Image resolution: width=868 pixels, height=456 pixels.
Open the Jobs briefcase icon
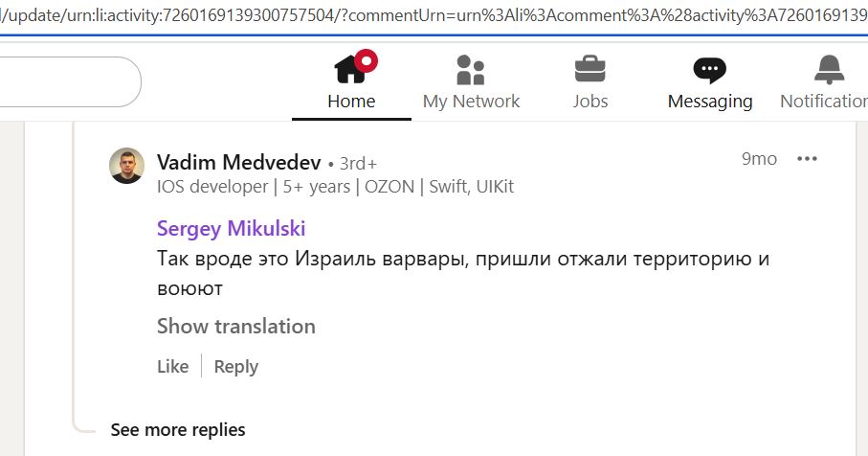[x=590, y=69]
